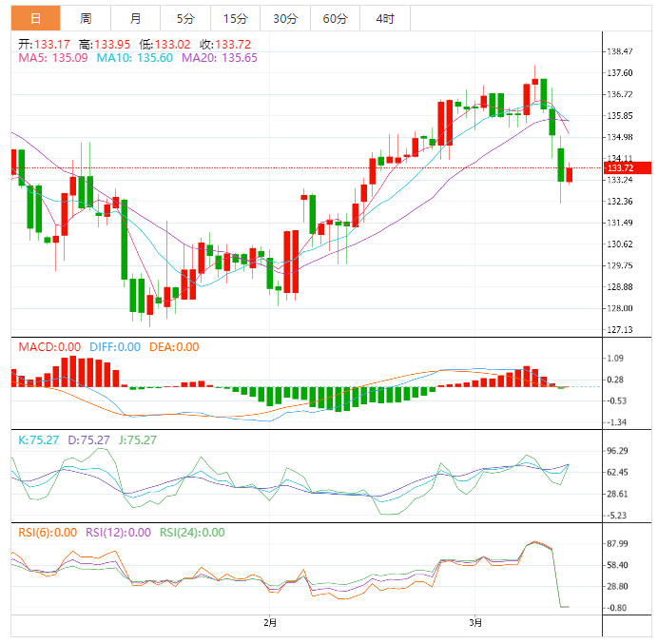Open the 60分 interval tab
658x644 pixels.
[x=336, y=18]
